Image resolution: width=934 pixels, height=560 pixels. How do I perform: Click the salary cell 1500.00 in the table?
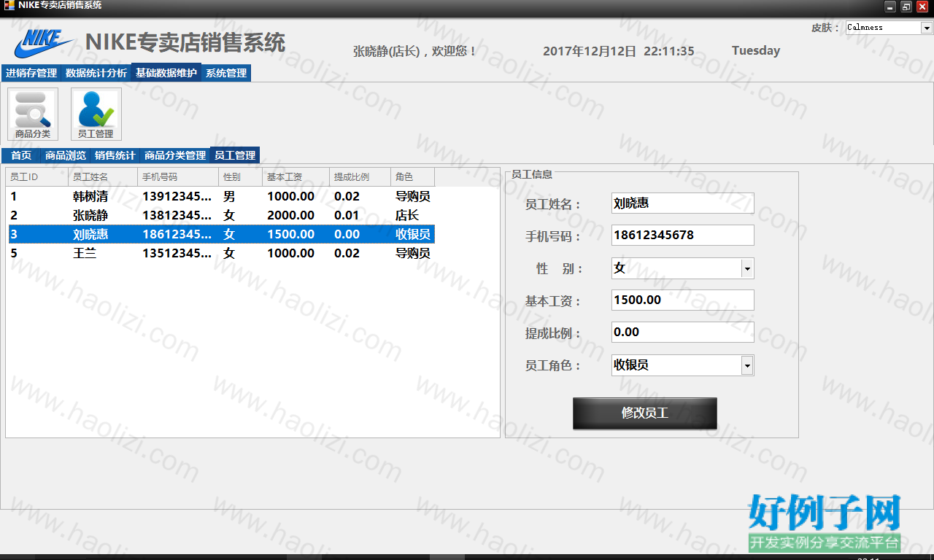coord(290,235)
